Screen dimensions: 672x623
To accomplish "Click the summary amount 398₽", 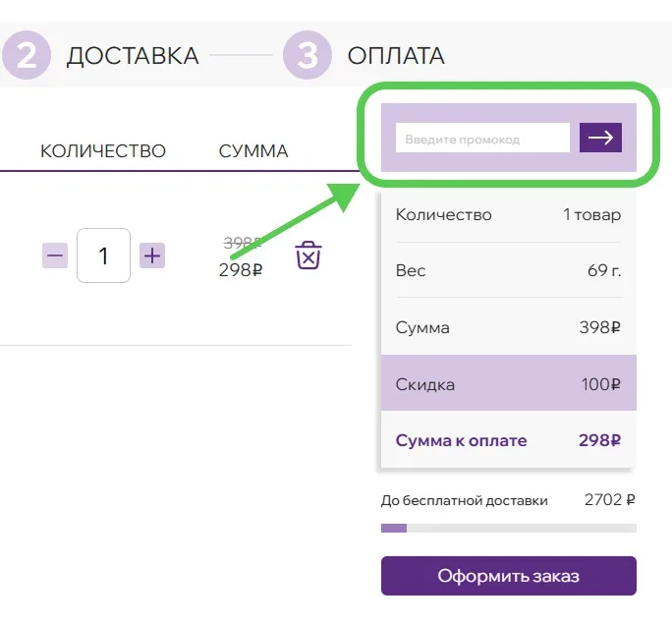I will click(600, 327).
